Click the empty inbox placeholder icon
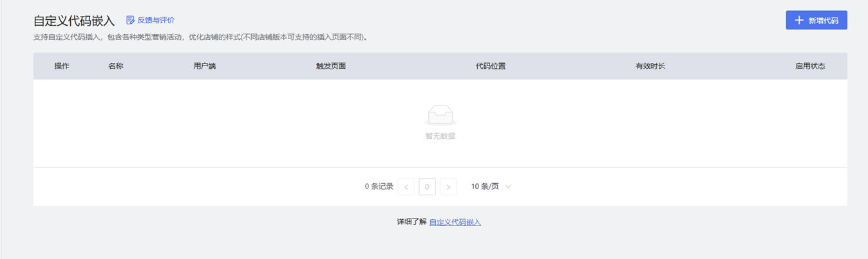 pyautogui.click(x=440, y=116)
